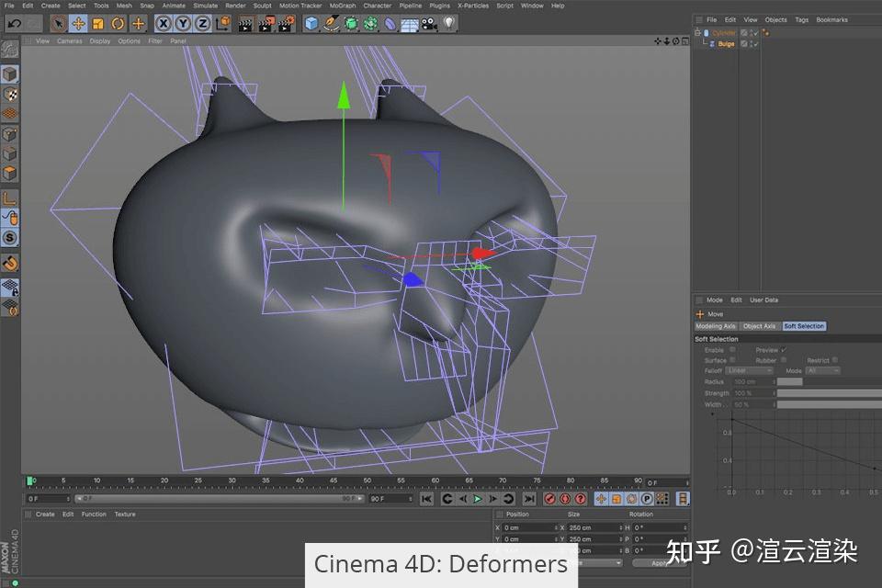
Task: Switch the coordinate system icon
Action: 222,24
